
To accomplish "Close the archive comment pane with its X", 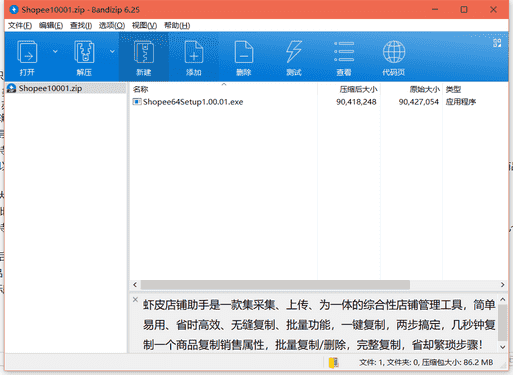I will pos(135,299).
